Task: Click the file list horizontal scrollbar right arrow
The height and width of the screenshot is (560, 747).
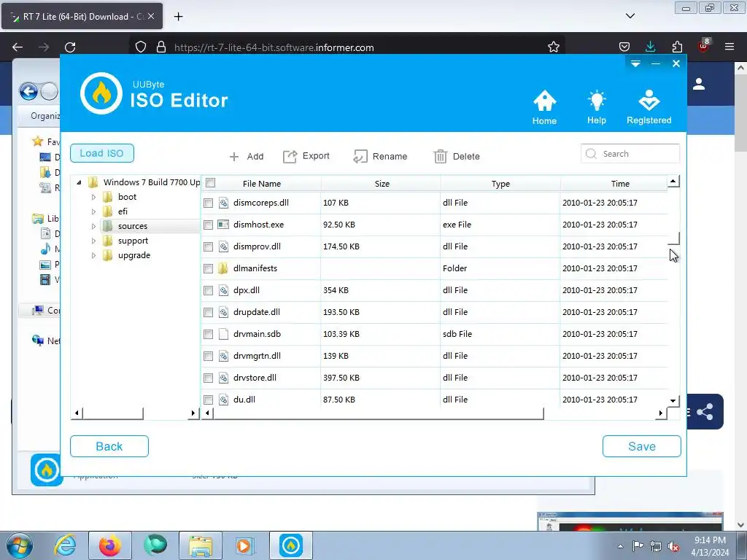Action: coord(661,413)
